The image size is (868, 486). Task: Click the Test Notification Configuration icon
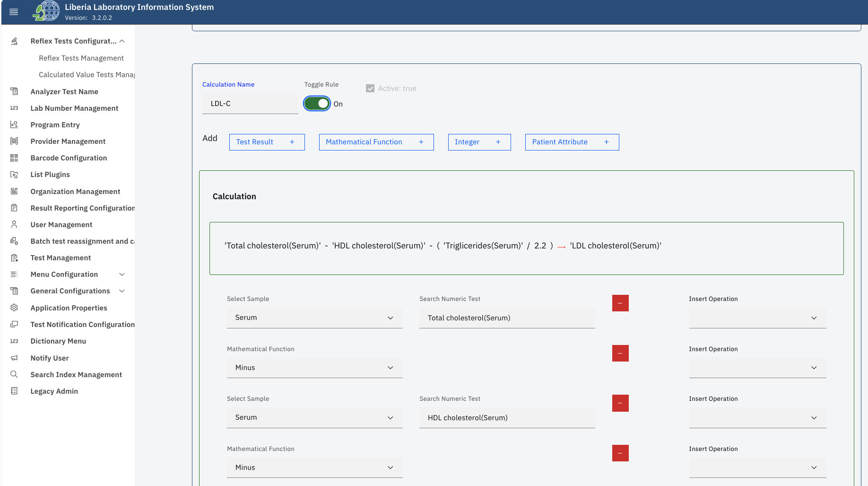(14, 324)
